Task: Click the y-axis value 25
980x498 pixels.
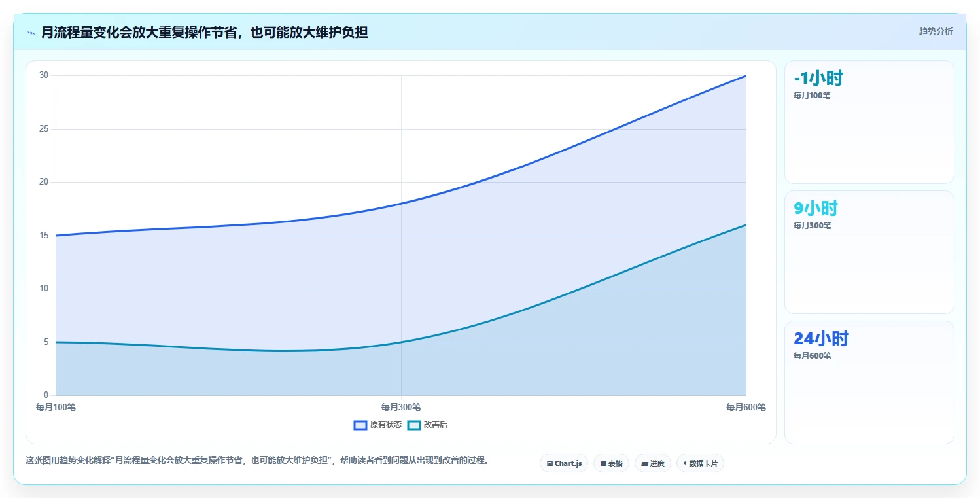Action: pos(44,129)
